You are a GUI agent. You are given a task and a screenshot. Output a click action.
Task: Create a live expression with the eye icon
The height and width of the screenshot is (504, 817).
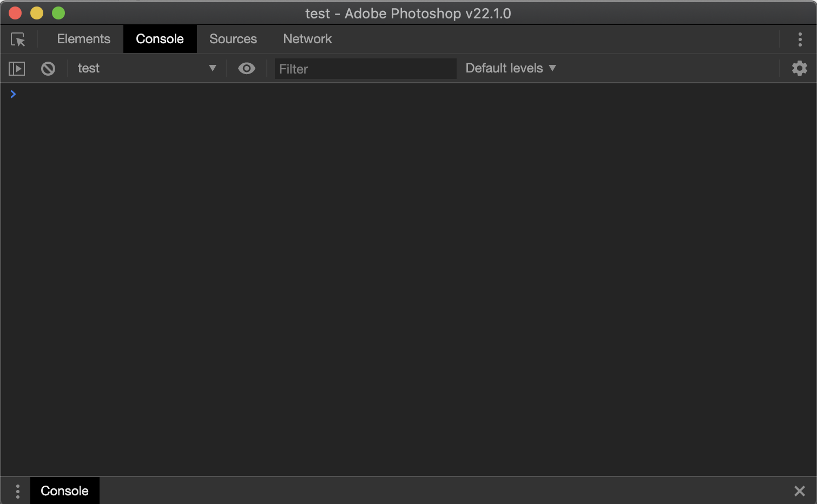pos(247,68)
